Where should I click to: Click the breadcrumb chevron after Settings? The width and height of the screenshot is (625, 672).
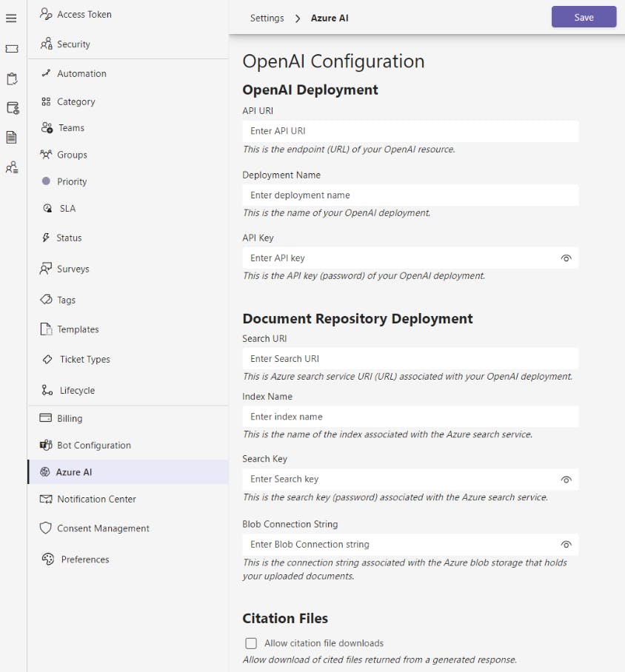pos(298,19)
